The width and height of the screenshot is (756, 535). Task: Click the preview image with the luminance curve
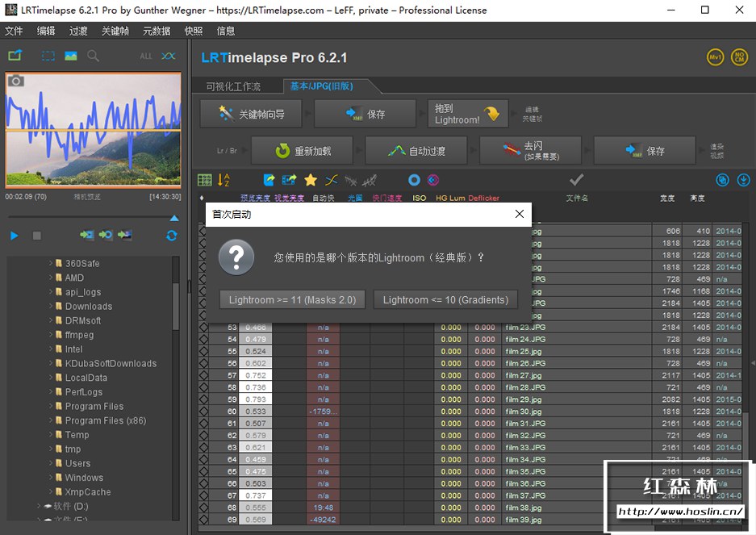coord(93,130)
